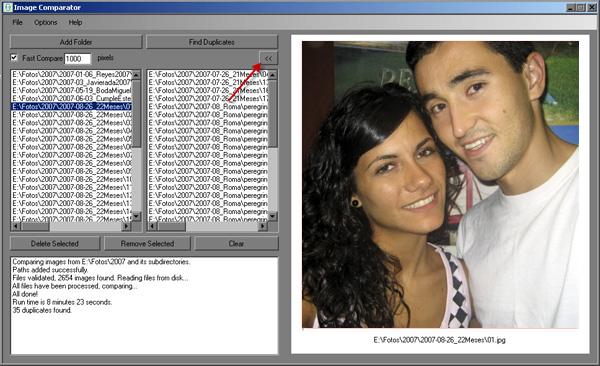Screen dimensions: 600x366
Task: Click the 'Comparing images from E:\Fotos\2007' log line
Action: point(101,262)
